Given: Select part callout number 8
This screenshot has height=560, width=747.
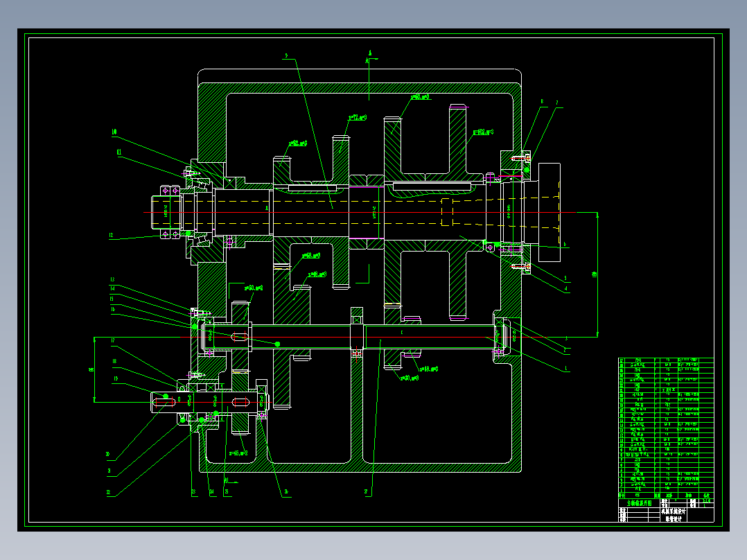Looking at the screenshot, I should point(542,101).
